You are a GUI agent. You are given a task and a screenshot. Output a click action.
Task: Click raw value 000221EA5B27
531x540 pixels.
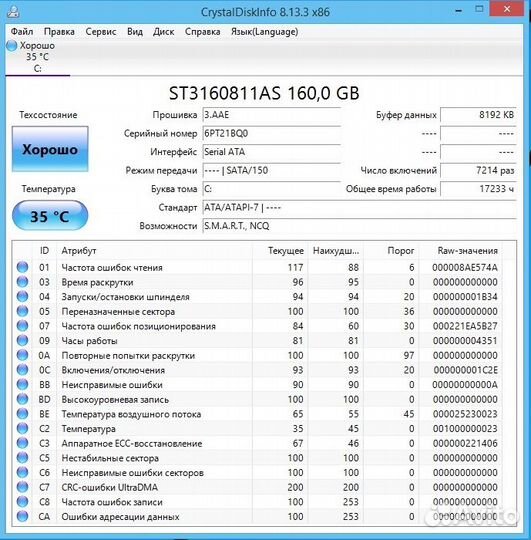tap(465, 326)
